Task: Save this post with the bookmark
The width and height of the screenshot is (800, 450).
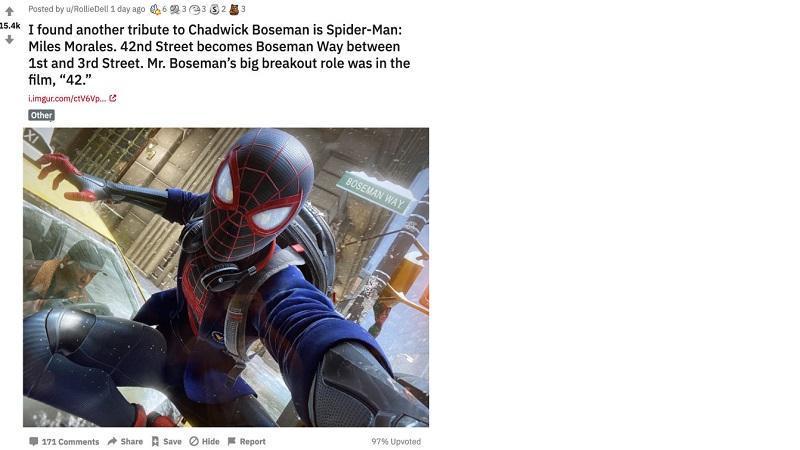Action: coord(166,441)
